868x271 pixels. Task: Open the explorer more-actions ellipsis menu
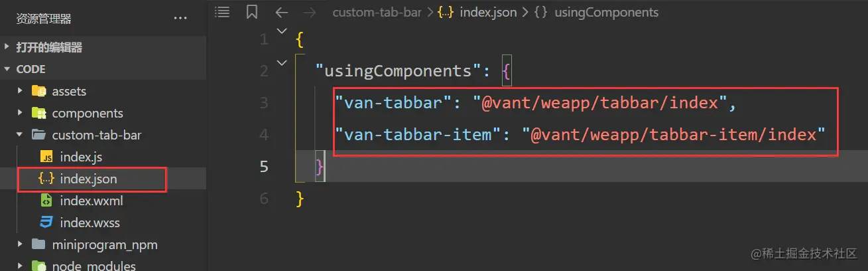tap(180, 19)
